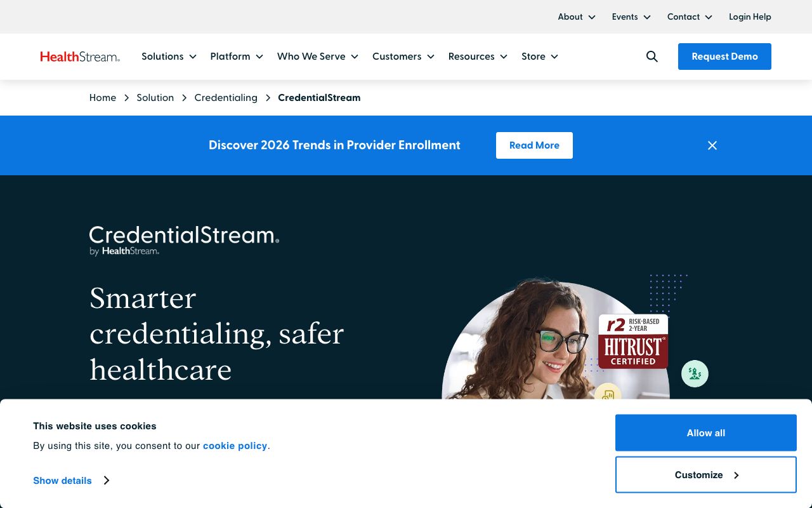Click the search magnifier icon

[x=652, y=57]
